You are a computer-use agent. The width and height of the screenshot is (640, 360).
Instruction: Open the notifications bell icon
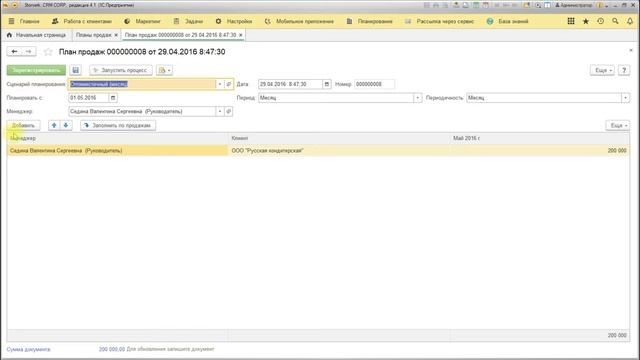(630, 21)
